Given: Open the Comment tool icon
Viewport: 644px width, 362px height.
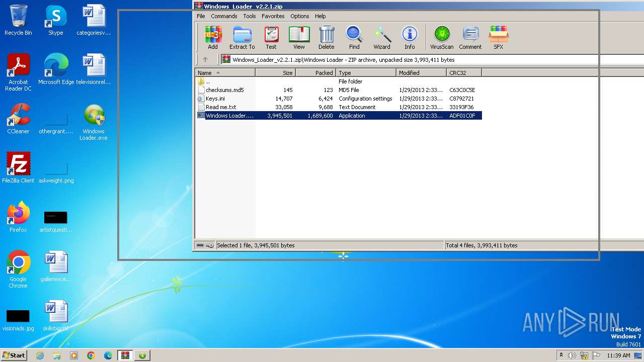Looking at the screenshot, I should coord(470,38).
